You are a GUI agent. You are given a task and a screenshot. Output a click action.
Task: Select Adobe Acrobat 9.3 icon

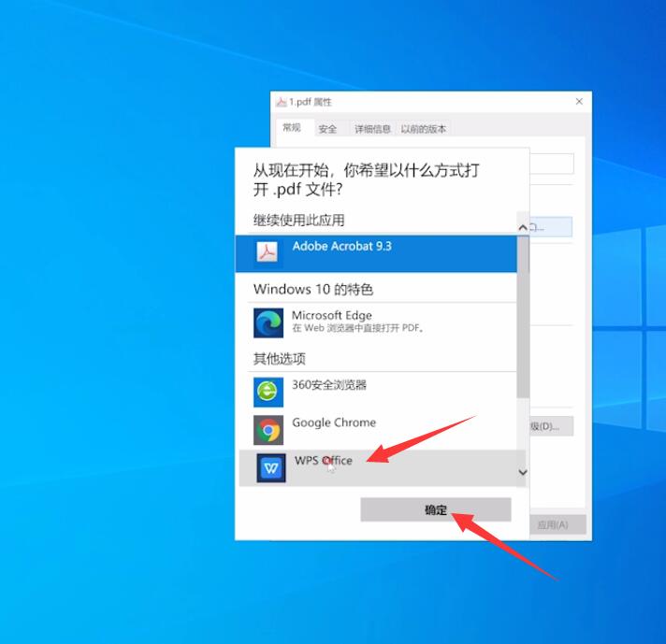[x=268, y=251]
